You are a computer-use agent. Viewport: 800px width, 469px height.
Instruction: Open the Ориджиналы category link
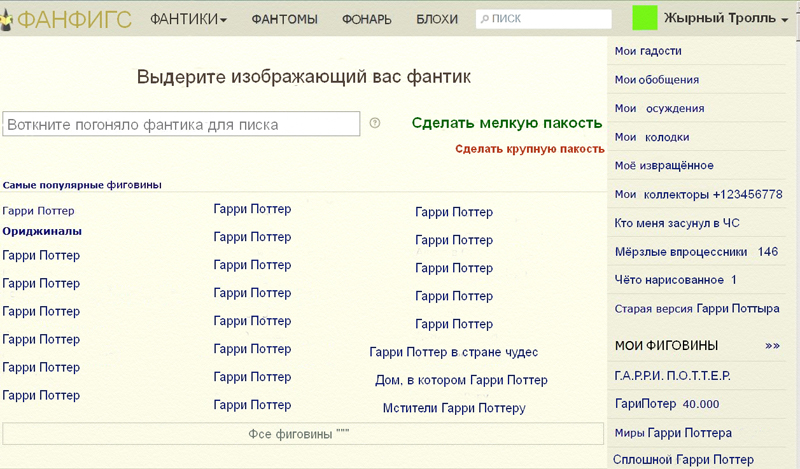pyautogui.click(x=42, y=231)
